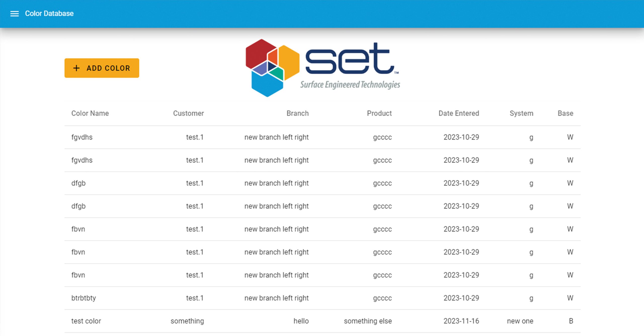Click the SET company logo

[323, 68]
